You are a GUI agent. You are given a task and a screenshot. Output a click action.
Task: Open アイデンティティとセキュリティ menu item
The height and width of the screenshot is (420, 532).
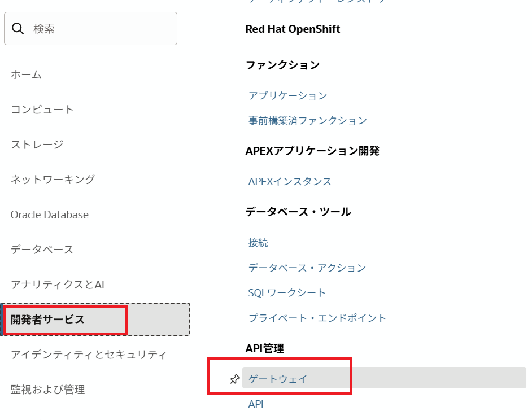click(89, 355)
